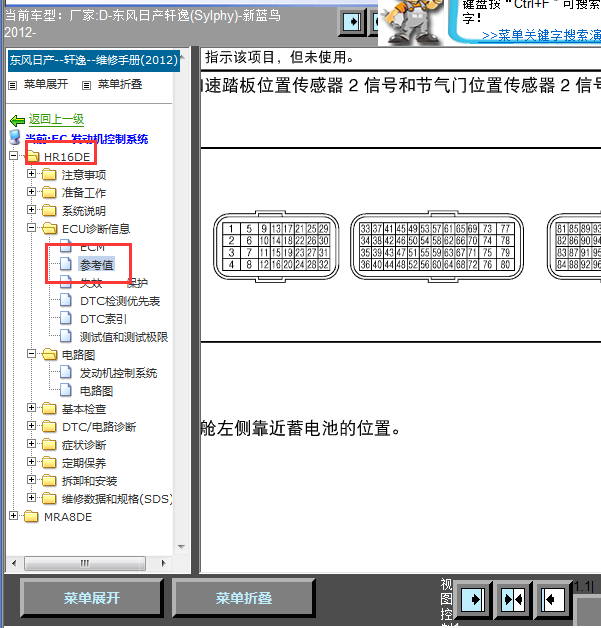
Task: Expand the 症状诊断 node
Action: (31, 443)
